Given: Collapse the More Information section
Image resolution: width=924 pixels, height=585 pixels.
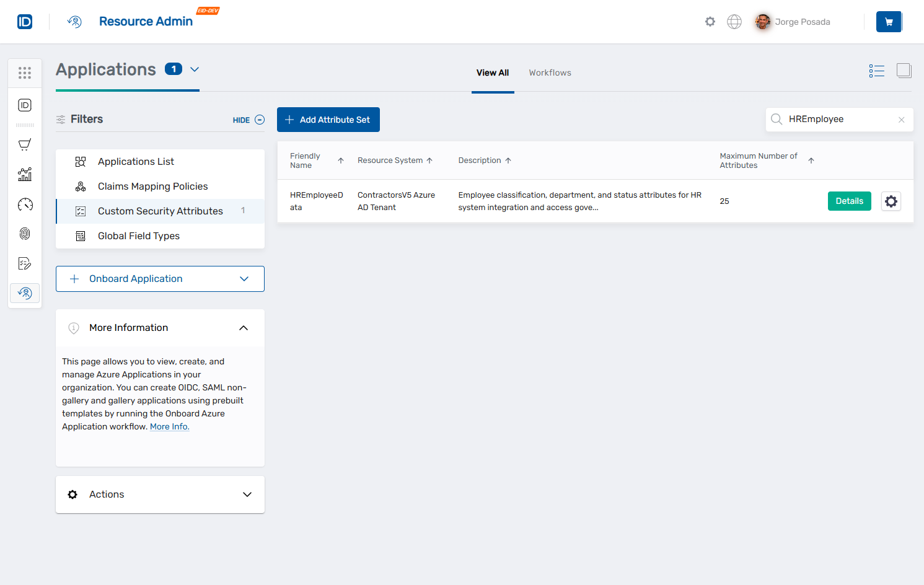Looking at the screenshot, I should point(244,327).
